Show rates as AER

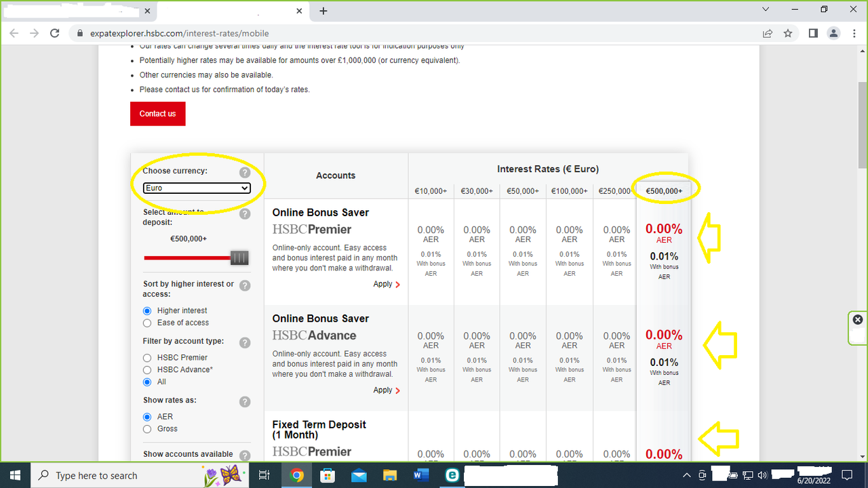click(x=147, y=417)
